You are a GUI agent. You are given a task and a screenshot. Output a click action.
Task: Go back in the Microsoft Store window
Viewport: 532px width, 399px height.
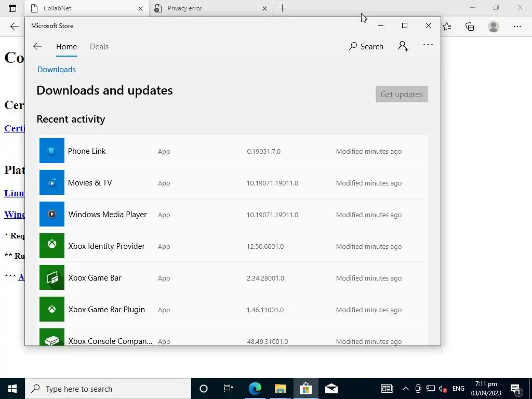point(37,46)
